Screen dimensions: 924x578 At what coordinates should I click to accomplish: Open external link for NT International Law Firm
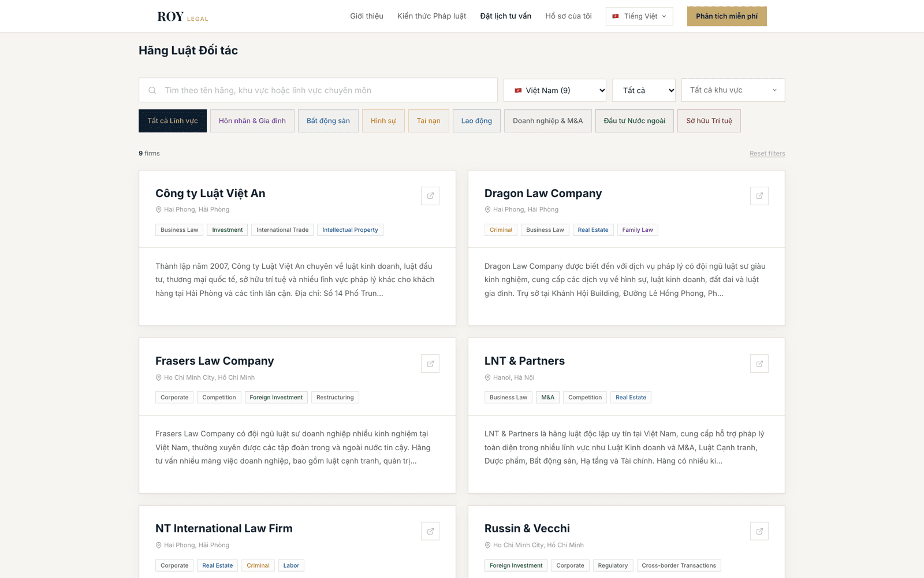tap(430, 531)
